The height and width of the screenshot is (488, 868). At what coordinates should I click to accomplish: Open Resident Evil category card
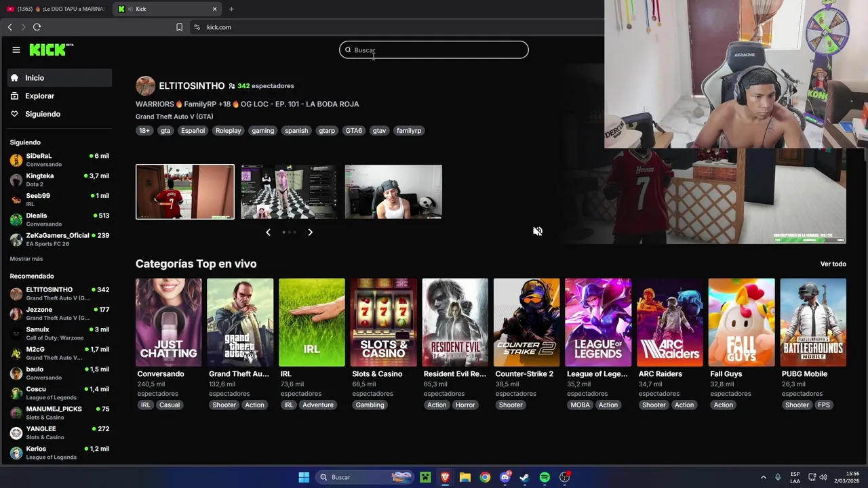(455, 323)
